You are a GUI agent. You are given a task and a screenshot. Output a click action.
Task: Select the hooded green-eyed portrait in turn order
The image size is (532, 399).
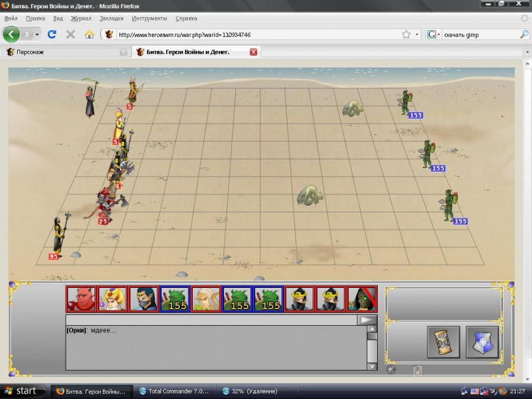[x=362, y=299]
